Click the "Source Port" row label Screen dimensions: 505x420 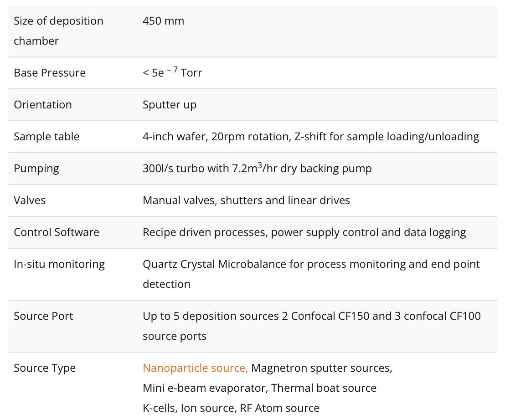43,316
